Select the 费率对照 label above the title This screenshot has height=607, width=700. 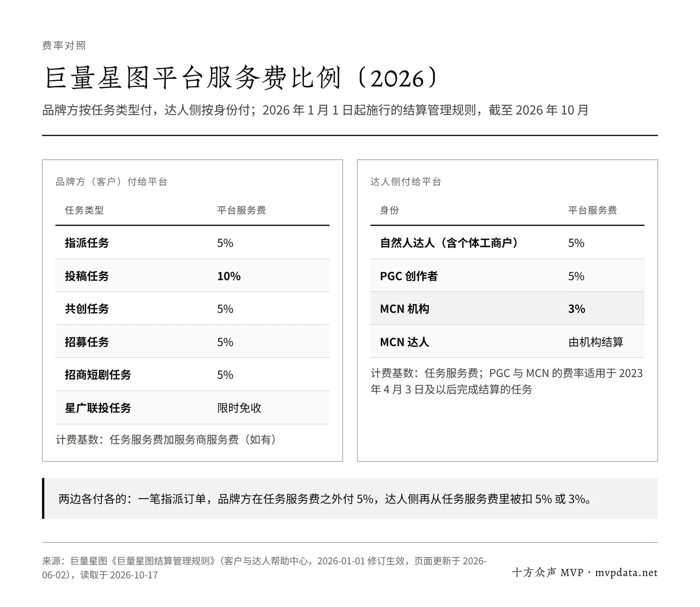point(64,46)
